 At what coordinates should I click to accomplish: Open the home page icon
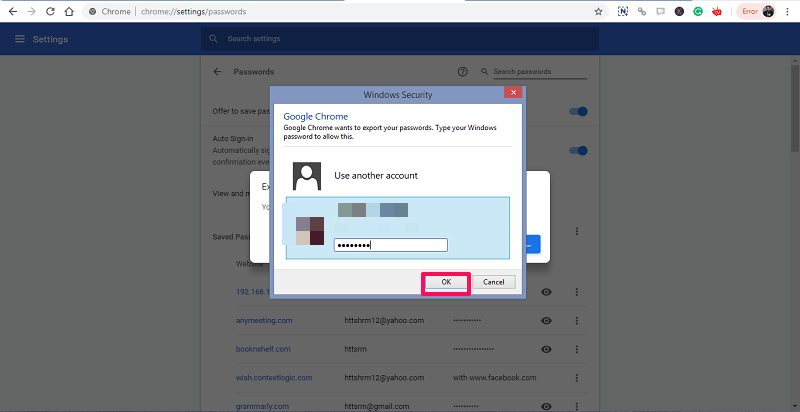(x=69, y=11)
